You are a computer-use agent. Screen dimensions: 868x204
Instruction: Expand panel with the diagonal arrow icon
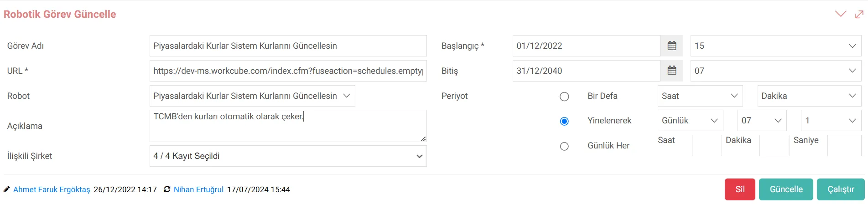pyautogui.click(x=859, y=14)
